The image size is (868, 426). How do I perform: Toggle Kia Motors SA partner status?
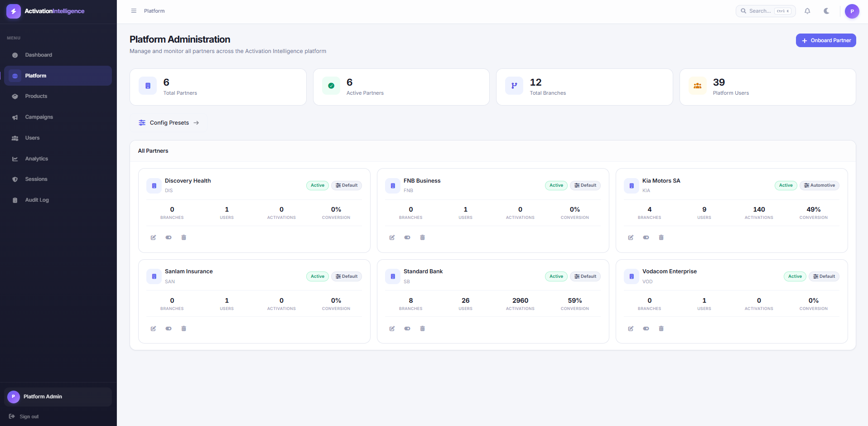click(x=646, y=237)
